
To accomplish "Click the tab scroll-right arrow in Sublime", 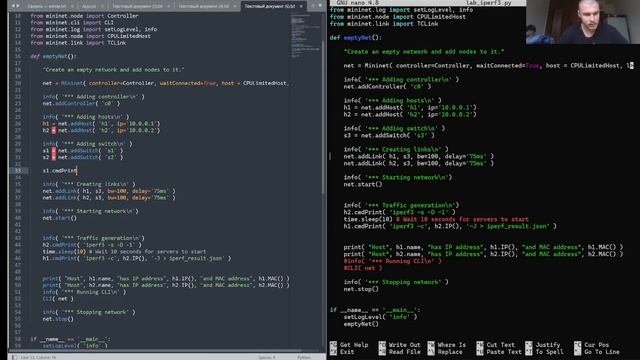I will click(18, 6).
